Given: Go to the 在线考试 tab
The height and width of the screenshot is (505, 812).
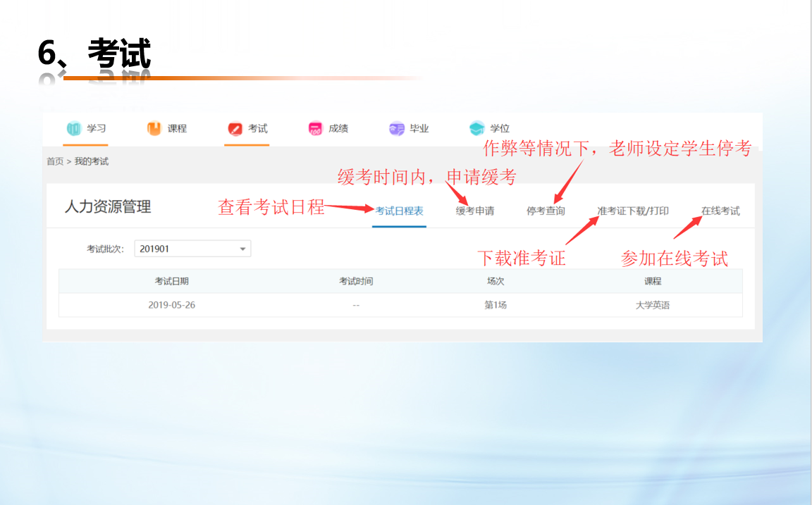Looking at the screenshot, I should [720, 211].
